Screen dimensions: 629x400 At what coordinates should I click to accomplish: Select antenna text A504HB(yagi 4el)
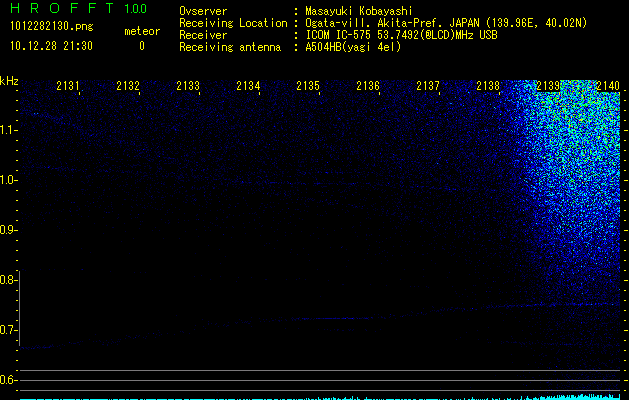[x=353, y=47]
